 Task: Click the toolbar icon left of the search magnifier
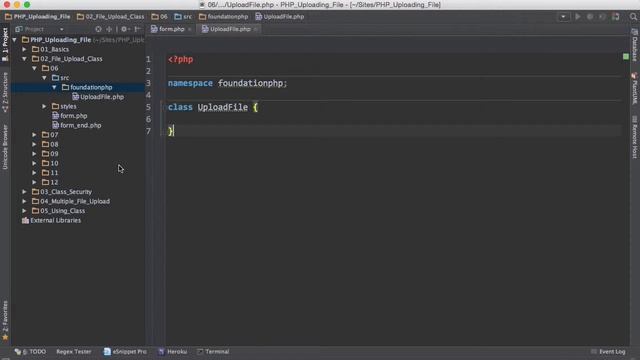click(616, 17)
